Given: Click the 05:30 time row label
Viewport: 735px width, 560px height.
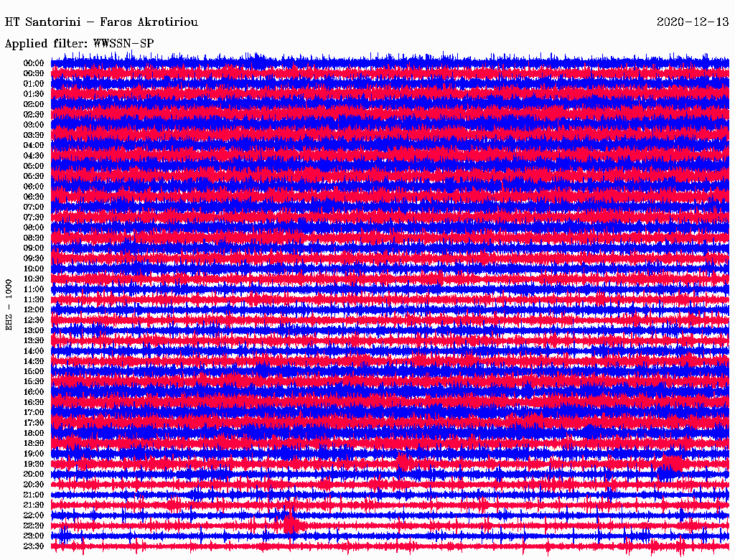Looking at the screenshot, I should 34,176.
